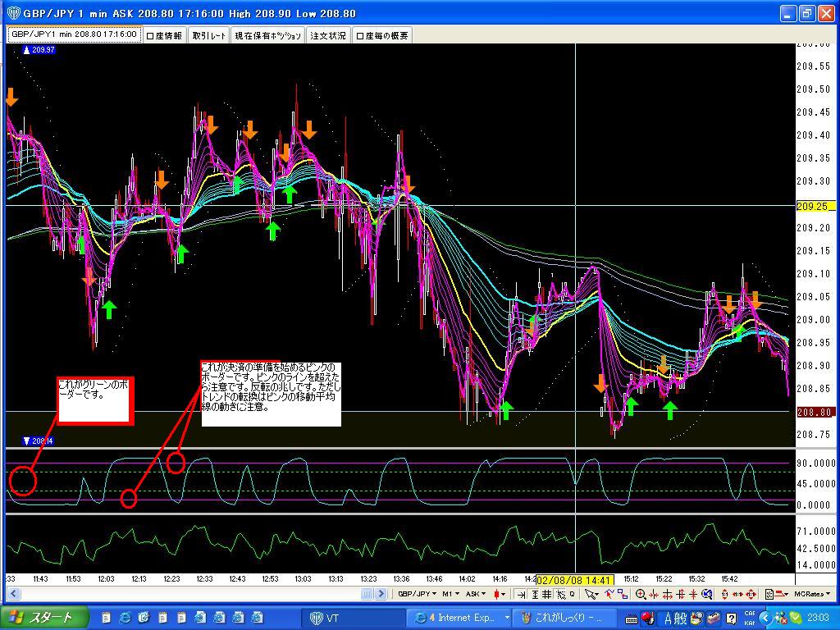
Task: Click the 71.0000 indicator scale value
Action: point(815,531)
